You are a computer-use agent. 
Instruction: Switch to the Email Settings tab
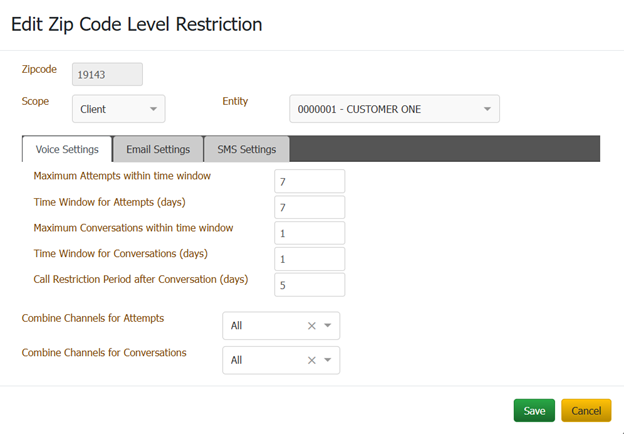click(x=158, y=149)
